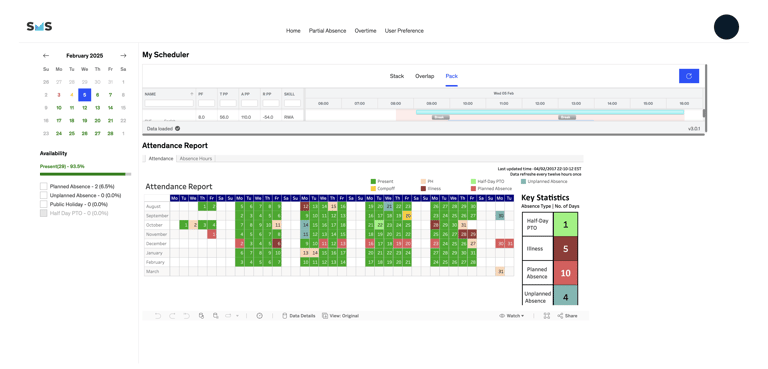Click the Half-Day PTO count 1 in Key Statistics

[x=565, y=224]
